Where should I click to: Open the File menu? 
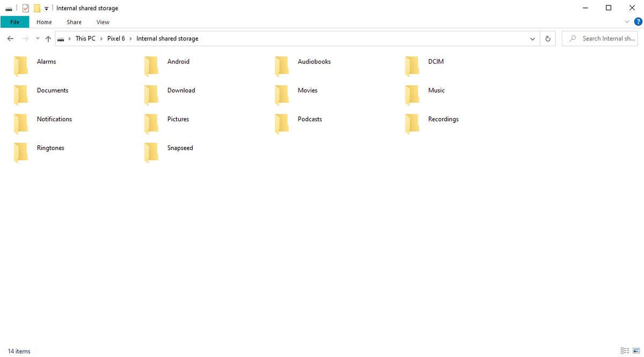point(14,22)
